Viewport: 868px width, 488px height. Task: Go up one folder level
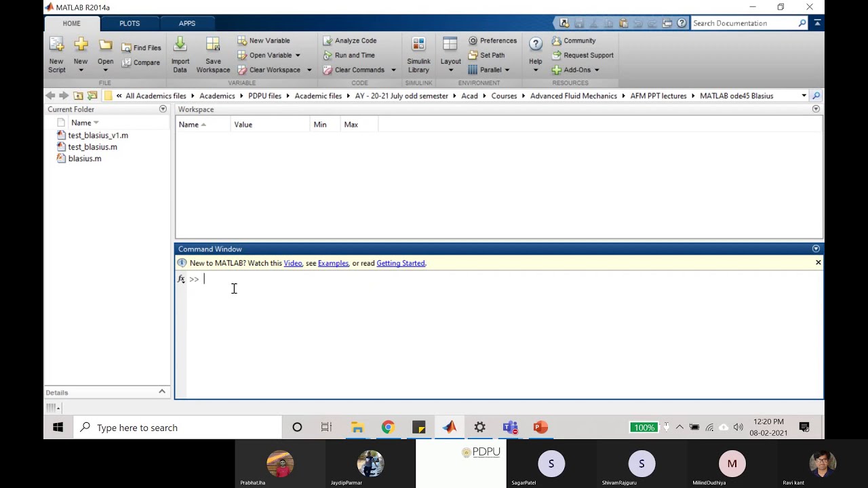pos(78,96)
